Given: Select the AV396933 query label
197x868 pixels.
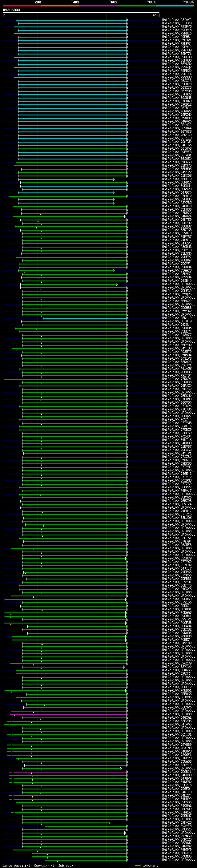Looking at the screenshot, I should (x=11, y=10).
